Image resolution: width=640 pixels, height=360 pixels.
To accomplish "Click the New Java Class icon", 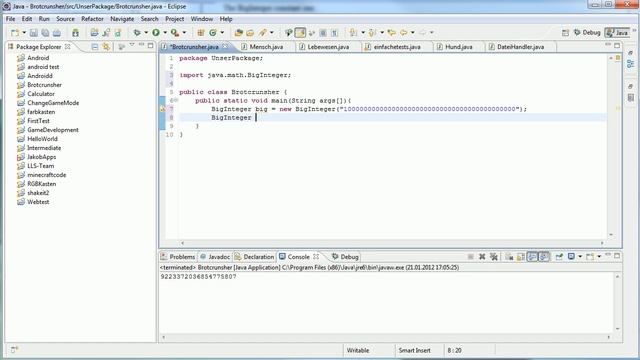I will coord(213,33).
